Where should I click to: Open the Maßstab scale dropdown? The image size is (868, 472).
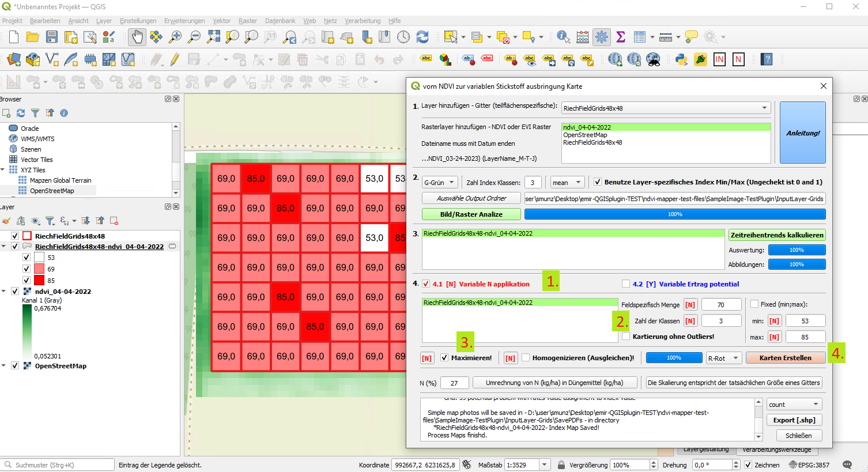[x=544, y=465]
